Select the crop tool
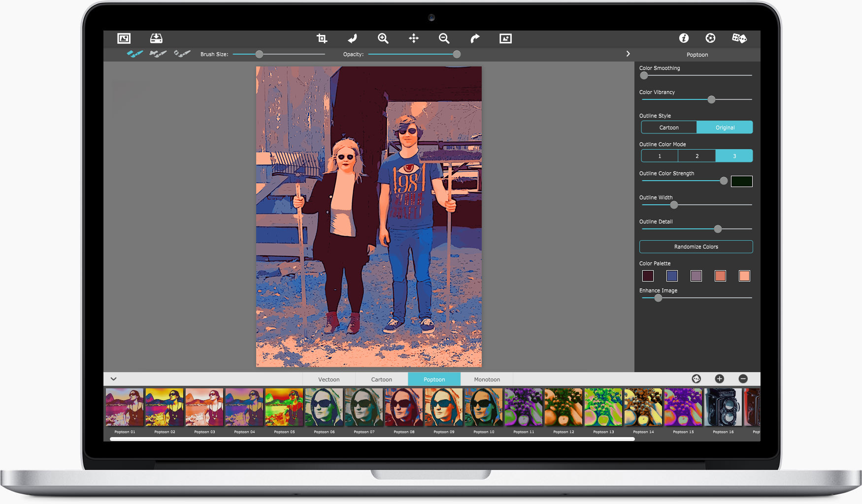862x504 pixels. pyautogui.click(x=322, y=38)
